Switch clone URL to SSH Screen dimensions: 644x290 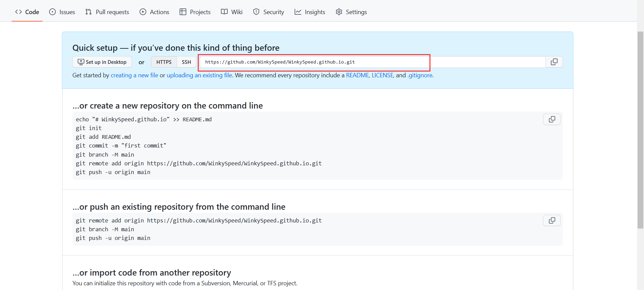(x=186, y=62)
